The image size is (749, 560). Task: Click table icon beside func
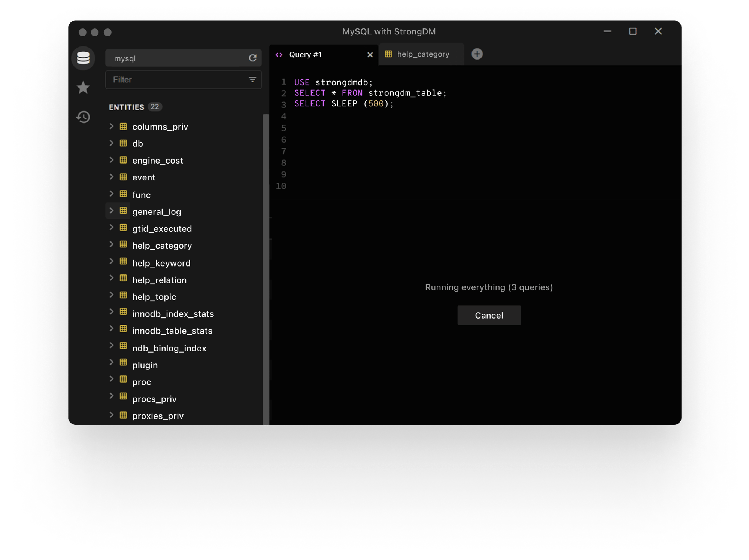[123, 194]
